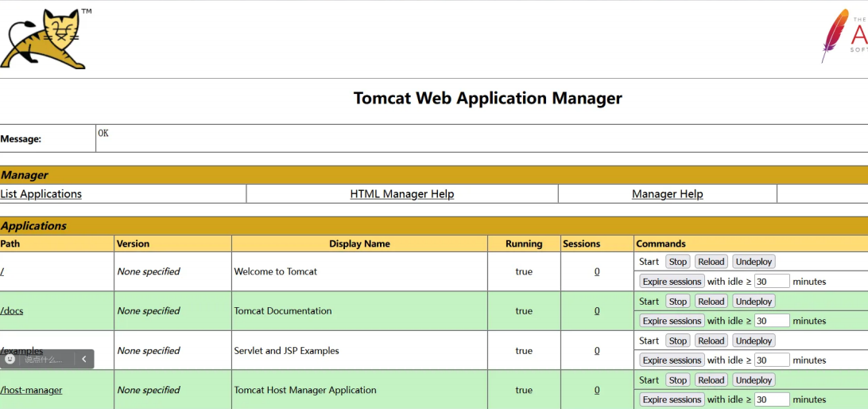Edit idle minutes for Welcome to Tomcat
Viewport: 868px width, 409px height.
click(x=772, y=282)
